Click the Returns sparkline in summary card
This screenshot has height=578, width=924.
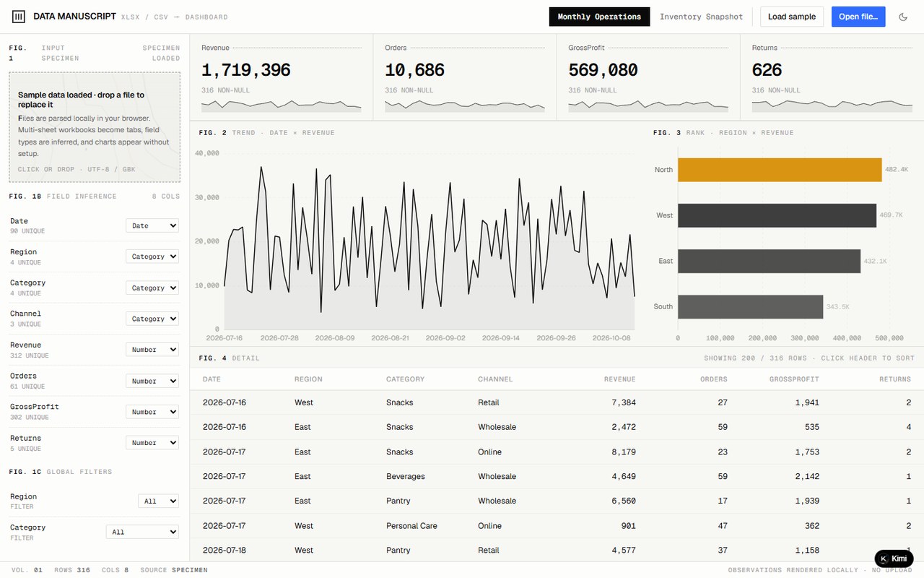coord(831,105)
